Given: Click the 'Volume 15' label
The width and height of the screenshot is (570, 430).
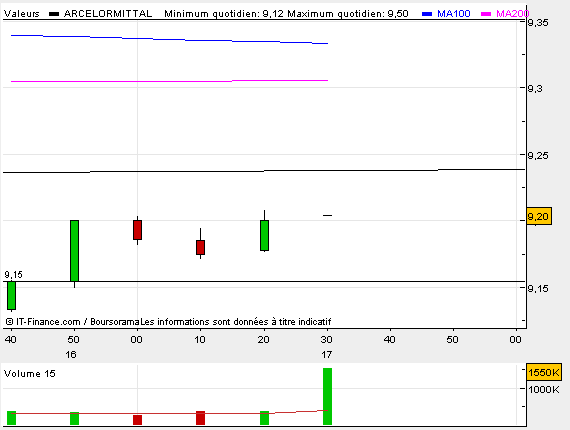Looking at the screenshot, I should click(x=29, y=374).
